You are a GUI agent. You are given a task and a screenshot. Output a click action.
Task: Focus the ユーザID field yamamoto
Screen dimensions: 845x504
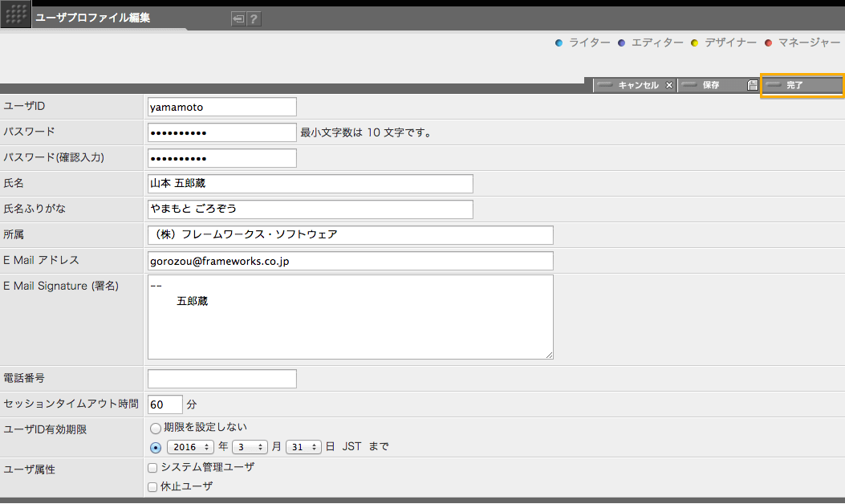(x=222, y=107)
